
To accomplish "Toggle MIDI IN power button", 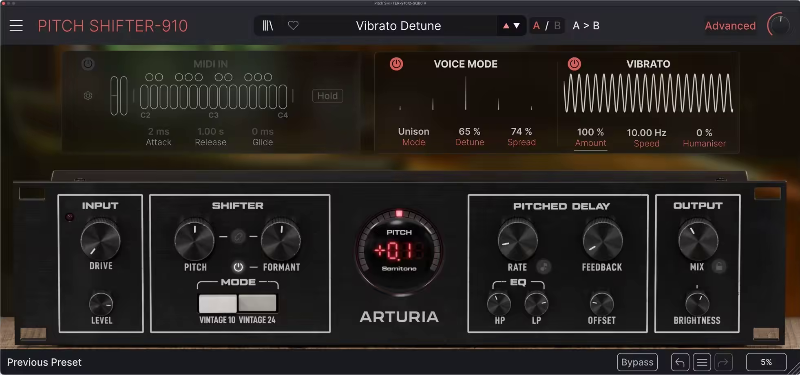I will tap(88, 64).
